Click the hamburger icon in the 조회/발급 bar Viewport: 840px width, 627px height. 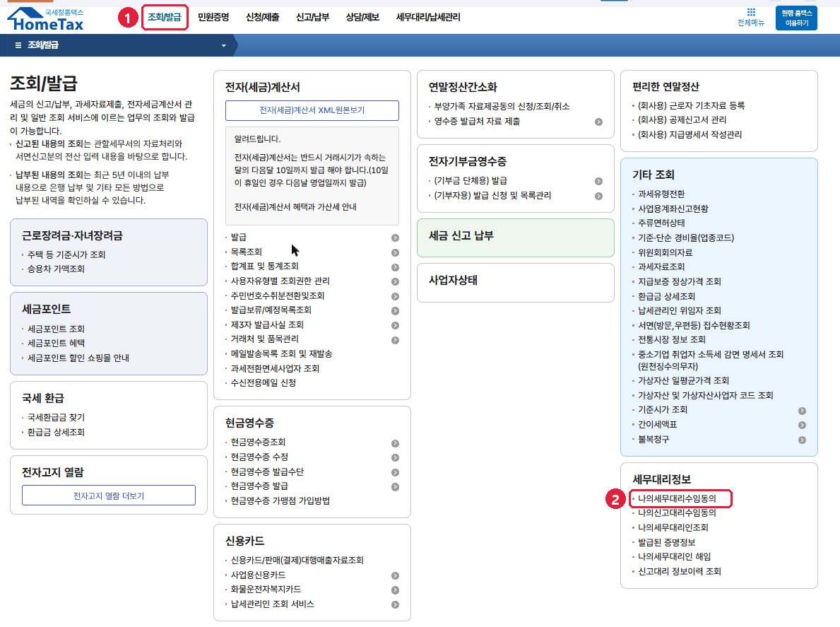18,45
